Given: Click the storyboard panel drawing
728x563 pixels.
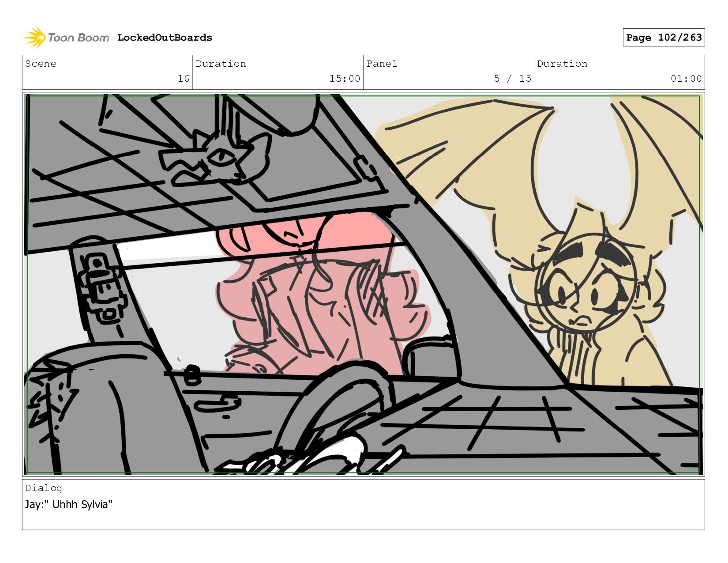Looking at the screenshot, I should (363, 284).
